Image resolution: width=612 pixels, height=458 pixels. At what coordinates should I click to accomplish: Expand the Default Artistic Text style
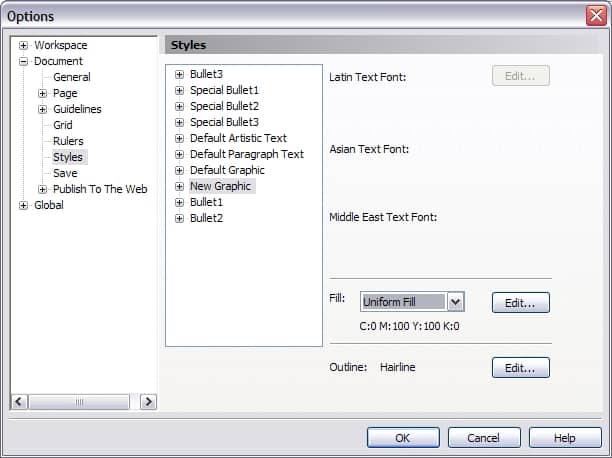180,138
